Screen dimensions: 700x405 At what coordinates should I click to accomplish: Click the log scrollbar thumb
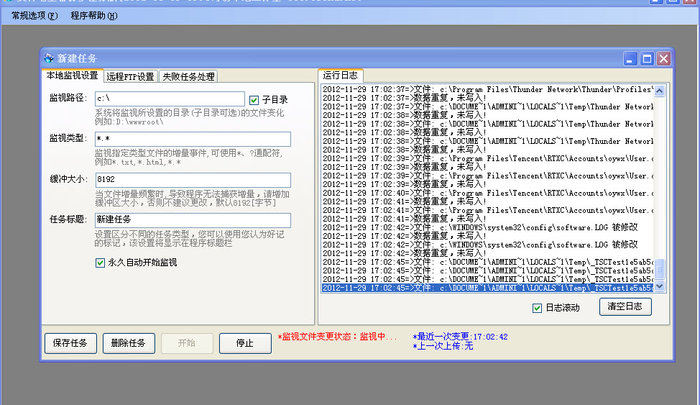pyautogui.click(x=659, y=269)
